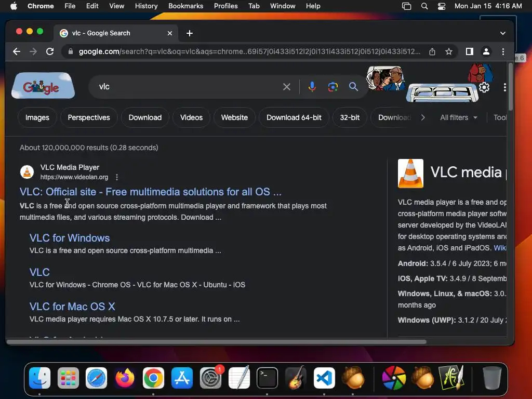Open Google quick settings gear
532x399 pixels.
pyautogui.click(x=484, y=87)
